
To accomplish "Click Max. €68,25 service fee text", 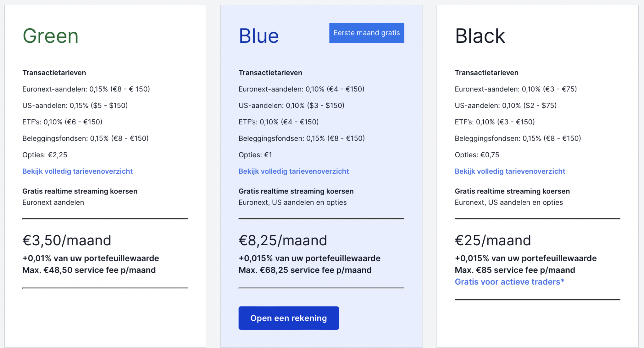I will tap(305, 270).
